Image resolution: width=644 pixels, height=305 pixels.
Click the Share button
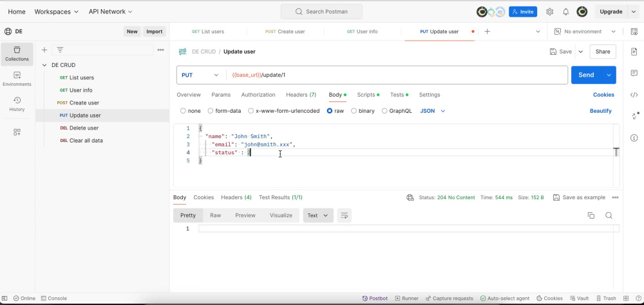tap(603, 52)
